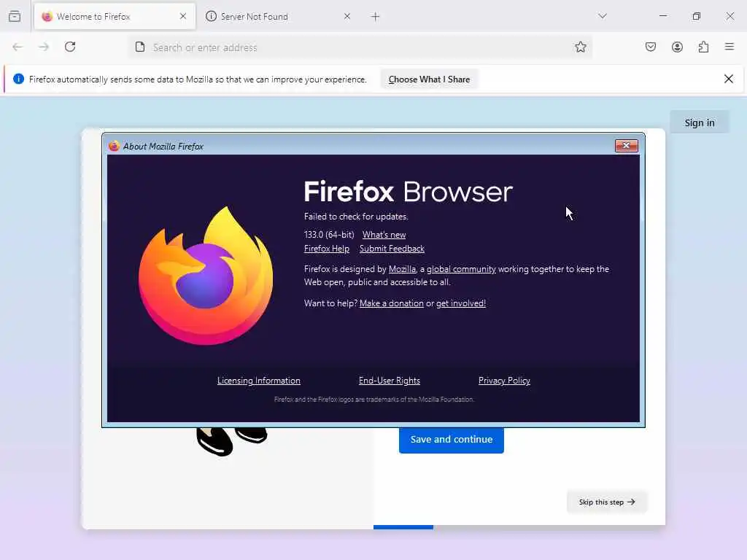The width and height of the screenshot is (747, 560).
Task: Bookmark this page with the star
Action: tap(580, 47)
